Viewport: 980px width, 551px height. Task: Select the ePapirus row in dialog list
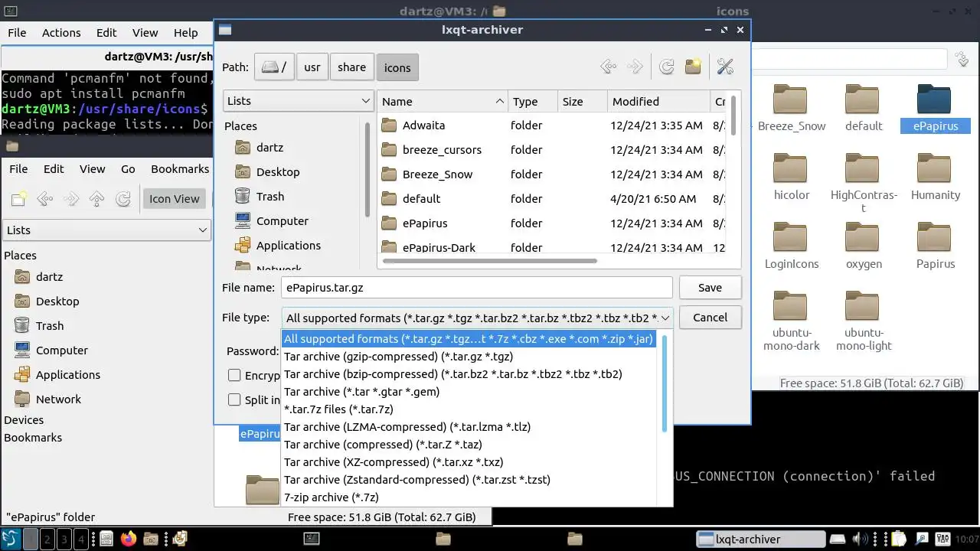552,223
